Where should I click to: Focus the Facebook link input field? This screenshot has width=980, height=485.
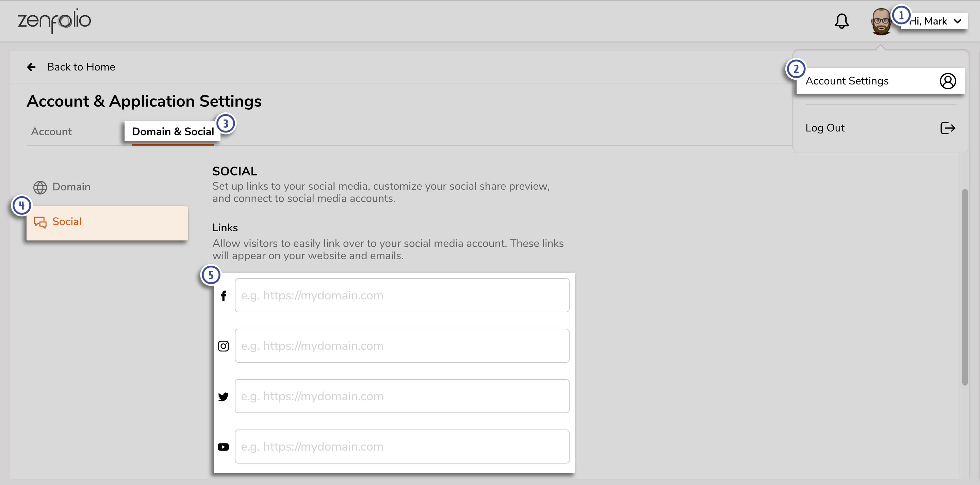(x=402, y=295)
